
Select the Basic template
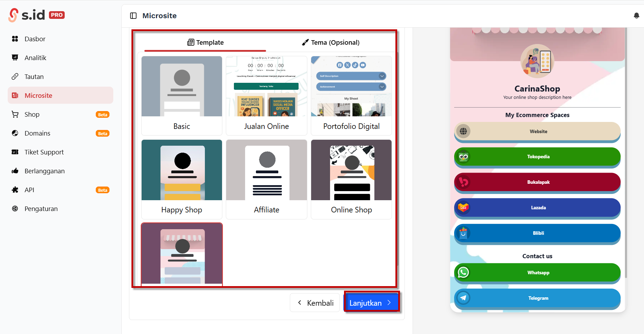pos(182,95)
